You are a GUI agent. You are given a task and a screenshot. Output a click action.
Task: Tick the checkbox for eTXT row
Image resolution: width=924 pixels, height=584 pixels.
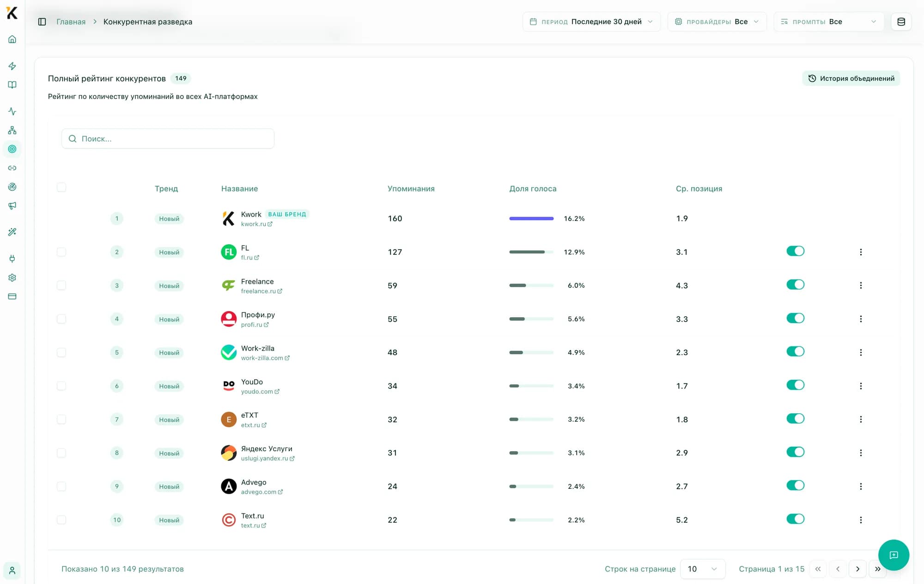pyautogui.click(x=61, y=419)
